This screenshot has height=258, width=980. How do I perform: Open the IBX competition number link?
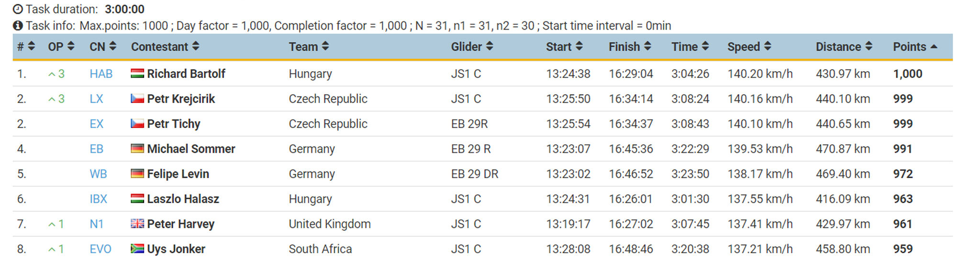tap(99, 199)
